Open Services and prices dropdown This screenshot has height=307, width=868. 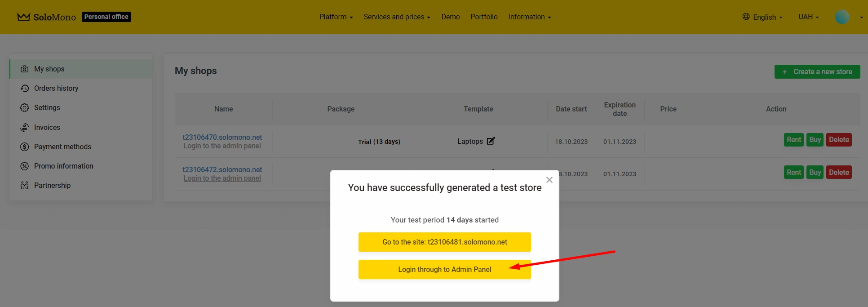[397, 17]
